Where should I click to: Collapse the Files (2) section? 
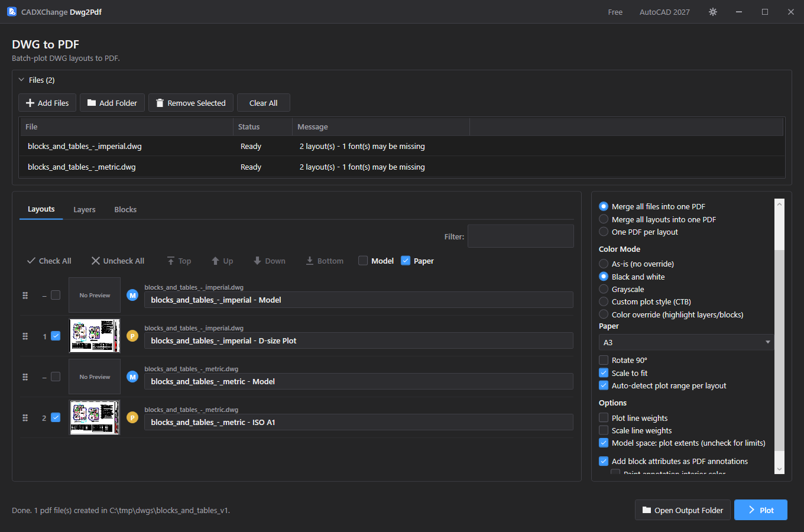coord(21,80)
